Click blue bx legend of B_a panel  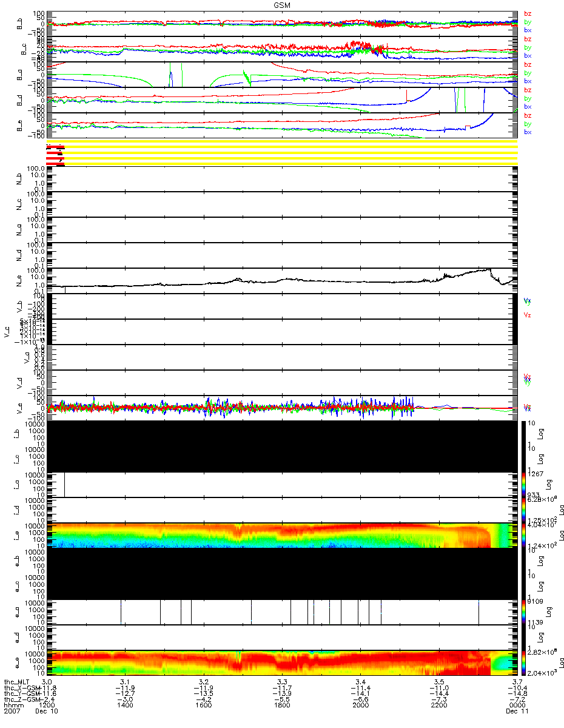[x=528, y=81]
